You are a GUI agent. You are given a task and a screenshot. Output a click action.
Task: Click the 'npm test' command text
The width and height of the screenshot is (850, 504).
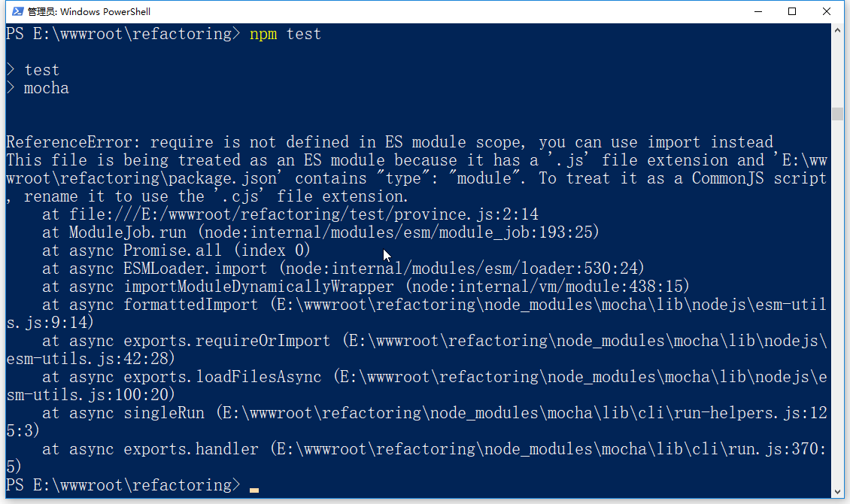pyautogui.click(x=285, y=34)
